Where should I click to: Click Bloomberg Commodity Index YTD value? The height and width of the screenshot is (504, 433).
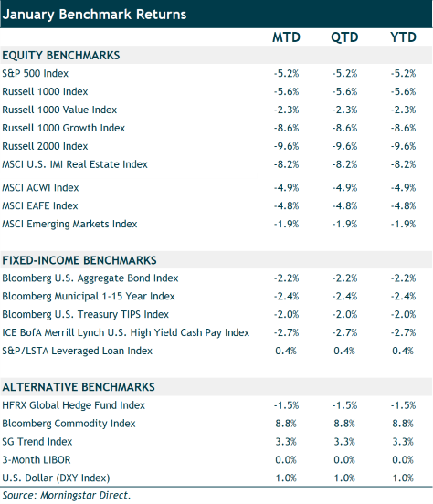point(403,424)
